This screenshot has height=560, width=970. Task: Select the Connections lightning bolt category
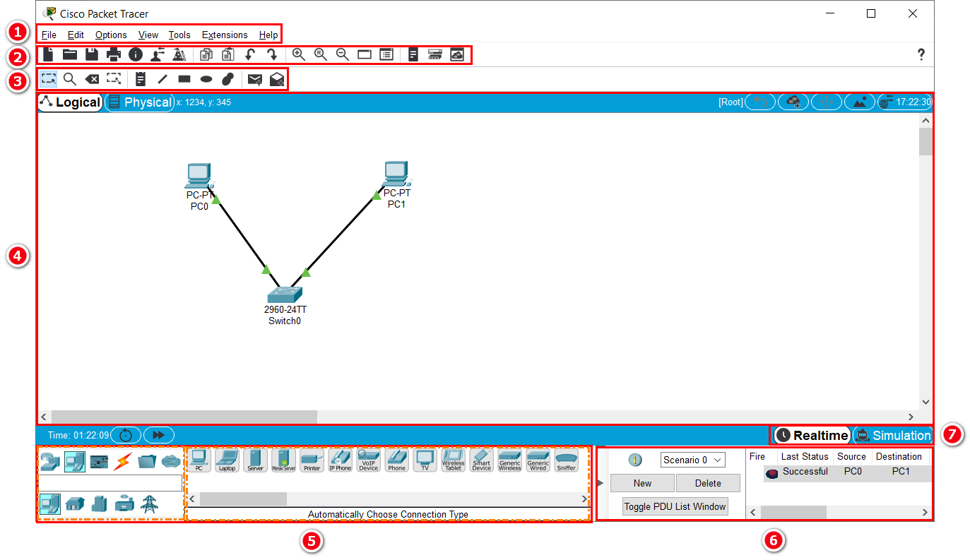click(122, 461)
